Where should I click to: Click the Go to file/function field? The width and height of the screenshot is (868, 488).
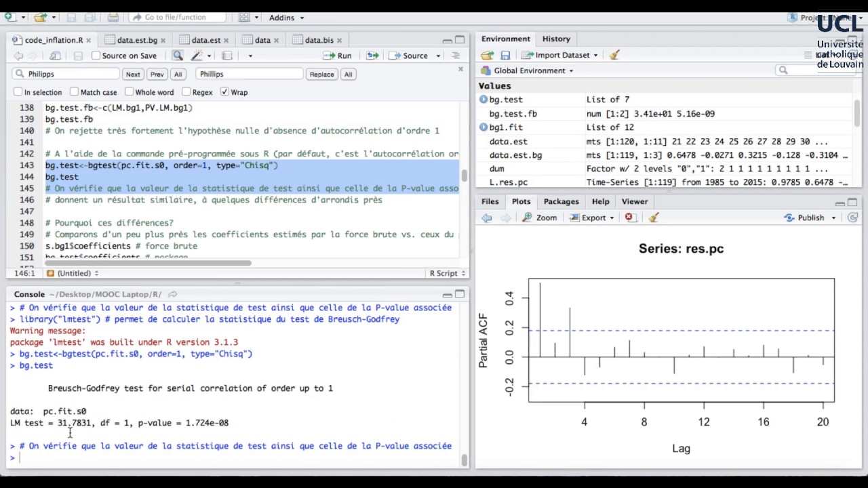(x=178, y=17)
